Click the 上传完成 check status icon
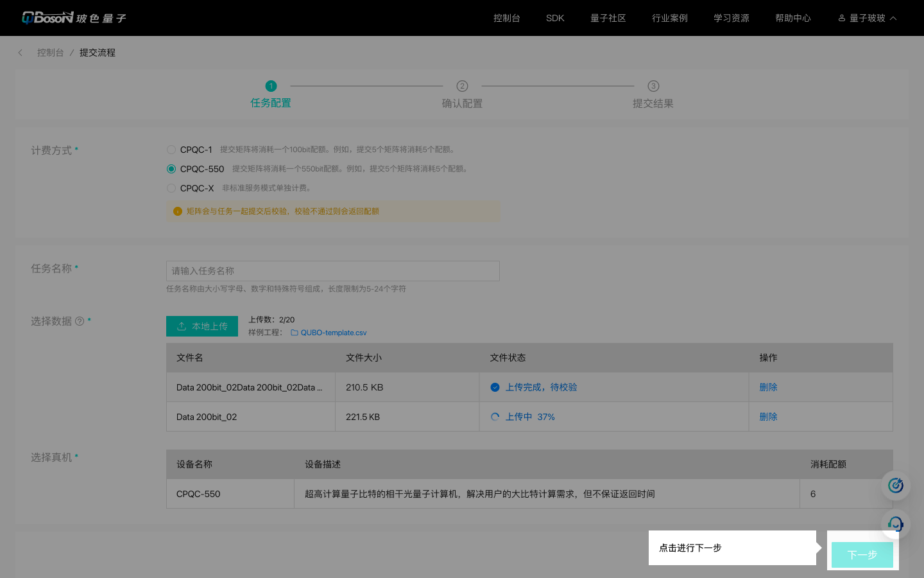Viewport: 924px width, 578px height. point(495,387)
